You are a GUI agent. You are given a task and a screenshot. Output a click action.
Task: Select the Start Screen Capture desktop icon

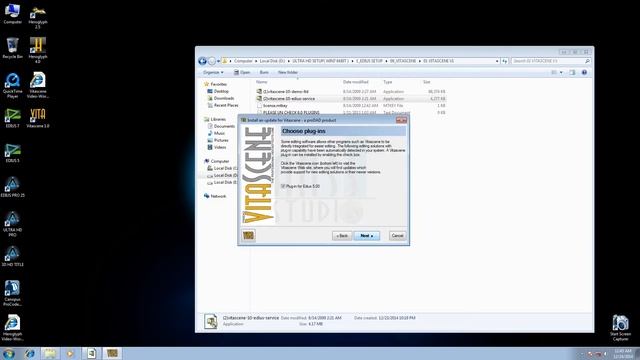coord(620,328)
